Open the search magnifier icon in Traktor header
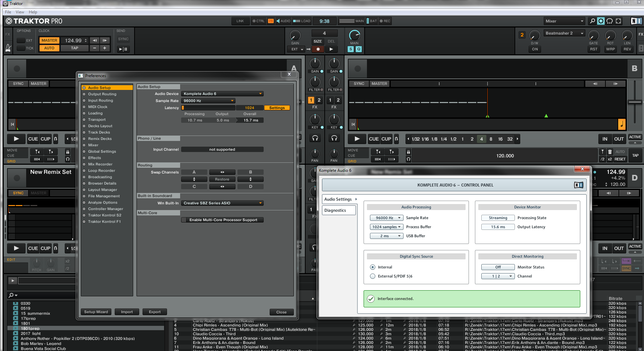The image size is (644, 351). (x=592, y=21)
